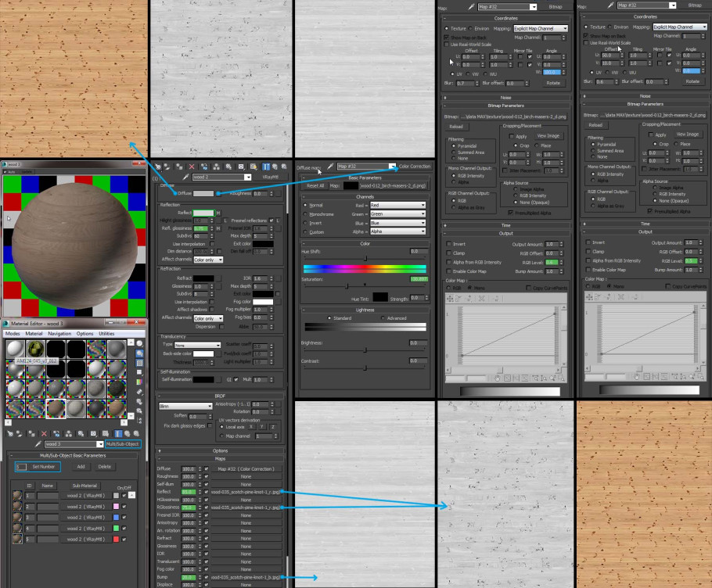The height and width of the screenshot is (588, 712).
Task: Open the Alpha channel dropdown in Color Correction
Action: (397, 231)
